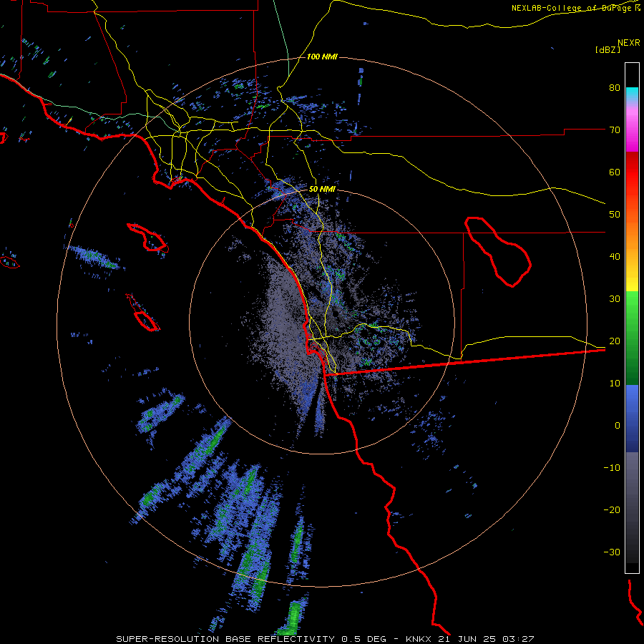Select the 50 value on the dBZ scale
This screenshot has width=644, height=644.
615,215
